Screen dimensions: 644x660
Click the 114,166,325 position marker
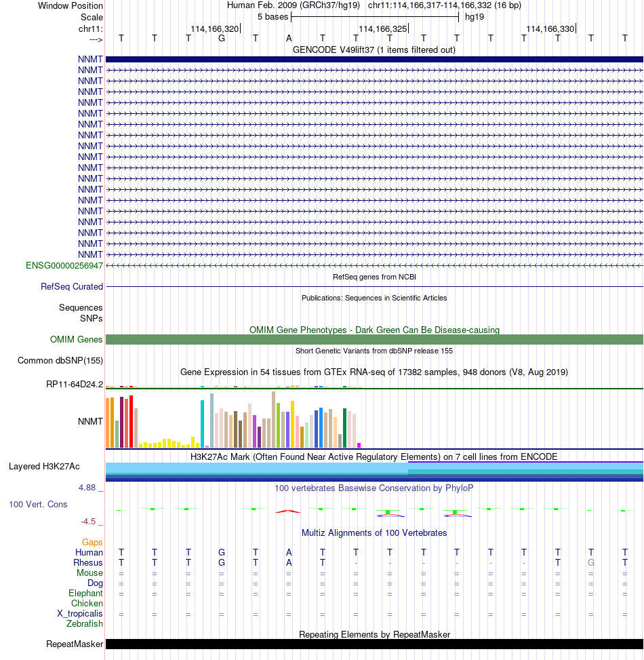pos(383,28)
